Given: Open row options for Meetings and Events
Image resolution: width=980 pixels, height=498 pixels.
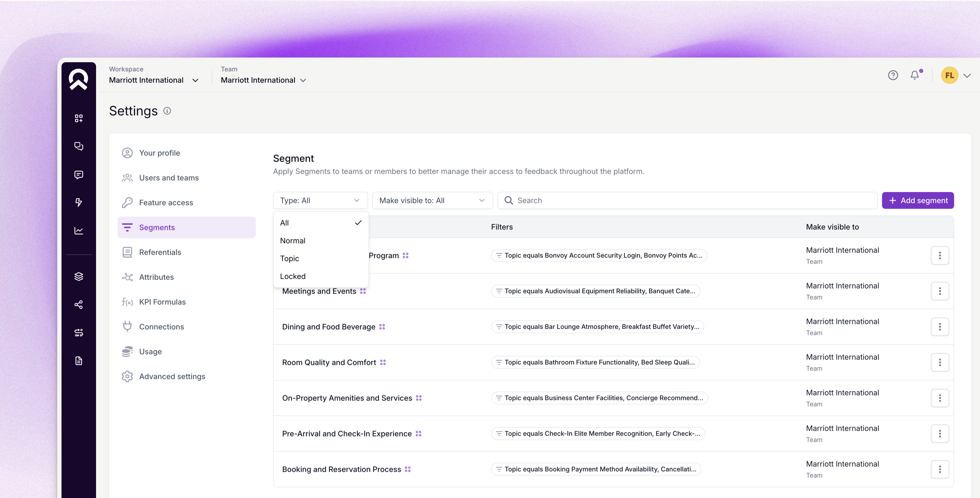Looking at the screenshot, I should coord(940,291).
